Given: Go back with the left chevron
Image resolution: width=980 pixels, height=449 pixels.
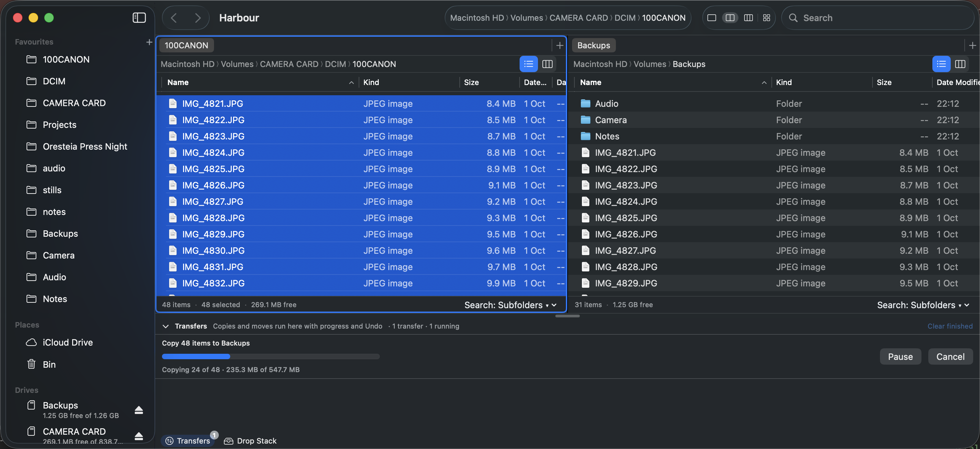Looking at the screenshot, I should click(x=174, y=18).
